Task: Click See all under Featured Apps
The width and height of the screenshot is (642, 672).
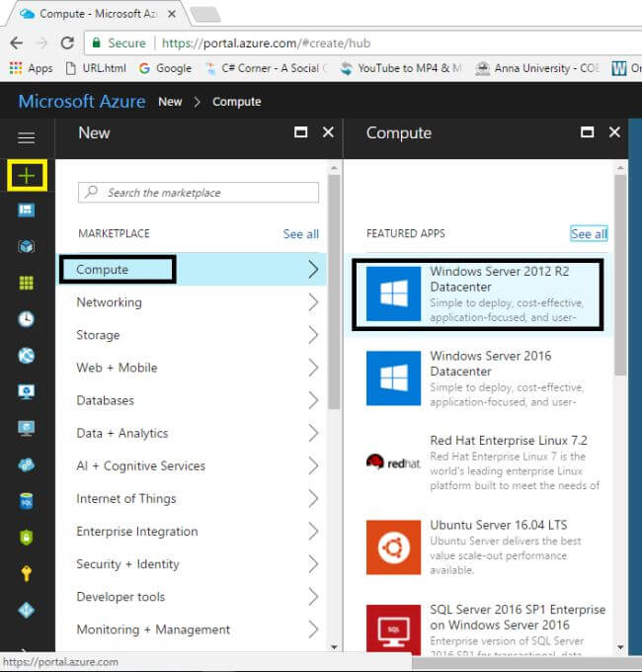Action: [x=589, y=234]
